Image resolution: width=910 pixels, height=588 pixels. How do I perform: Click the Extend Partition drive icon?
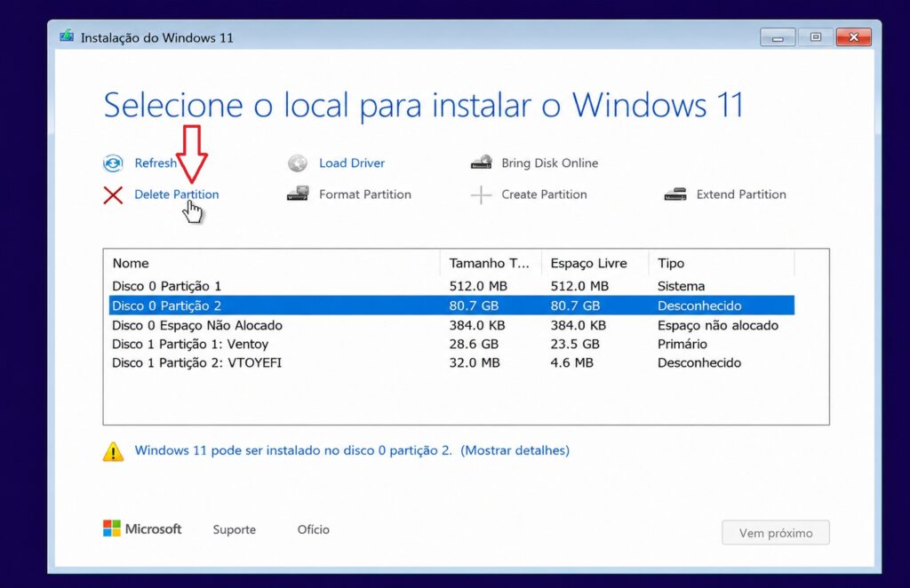(675, 194)
